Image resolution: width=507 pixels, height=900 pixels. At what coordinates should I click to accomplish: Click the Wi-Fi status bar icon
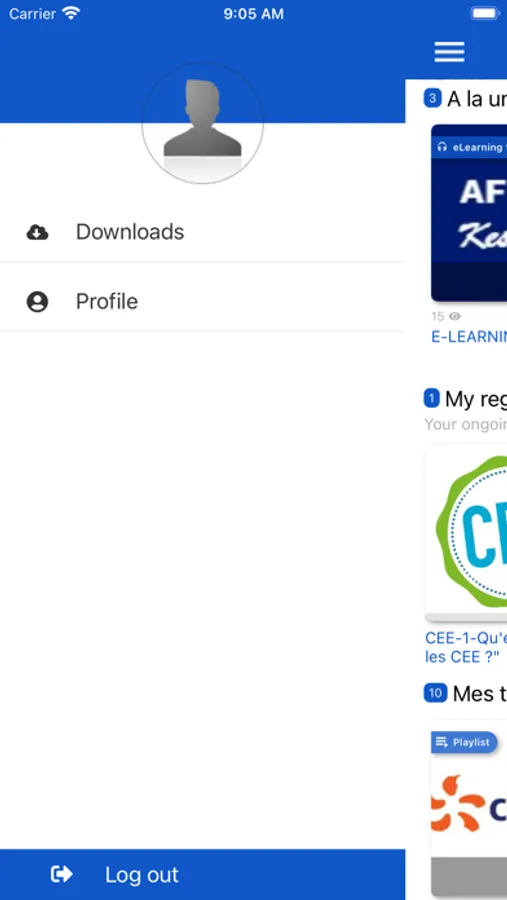[x=71, y=13]
